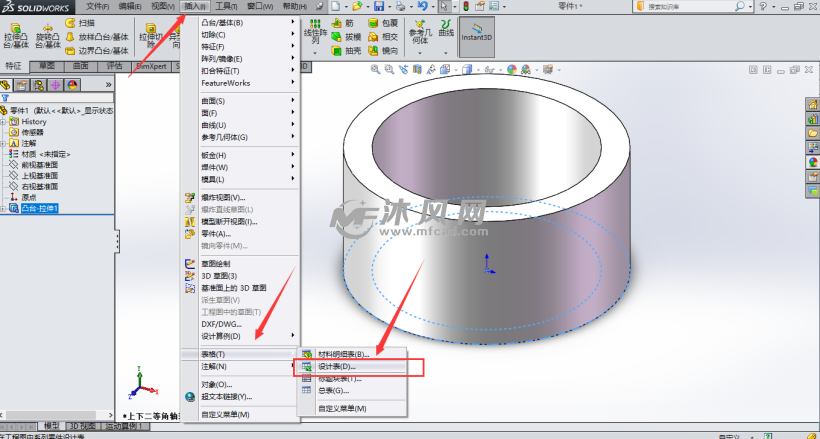Screen dimensions: 820x439
Task: Expand the 凸台/基体(B) submenu
Action: (240, 23)
